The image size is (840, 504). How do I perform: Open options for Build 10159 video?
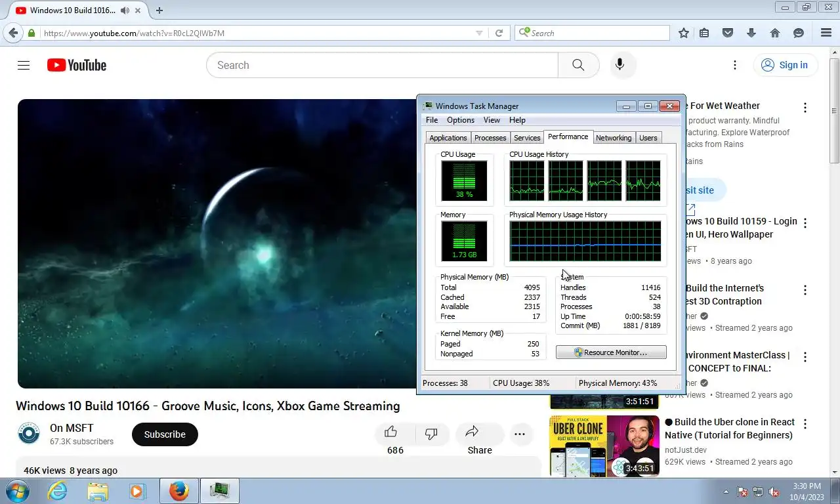coord(805,223)
